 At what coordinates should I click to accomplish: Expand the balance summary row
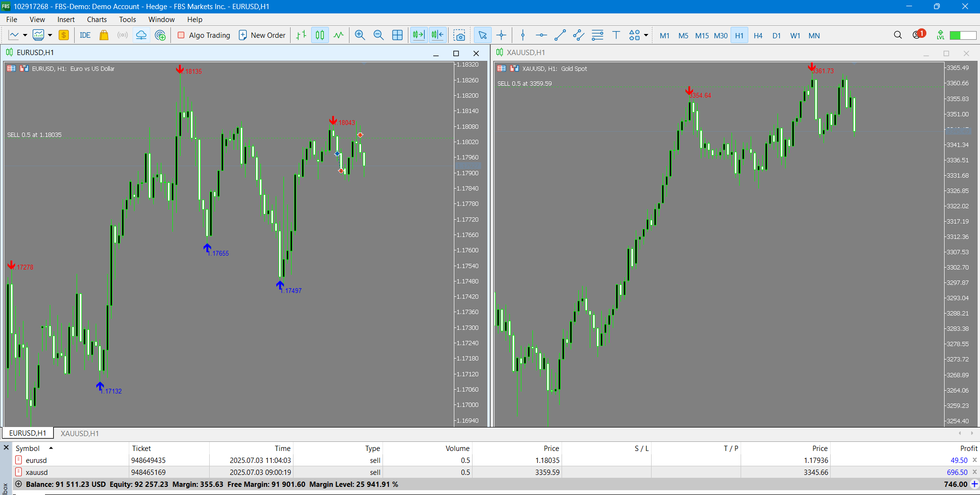[x=19, y=484]
